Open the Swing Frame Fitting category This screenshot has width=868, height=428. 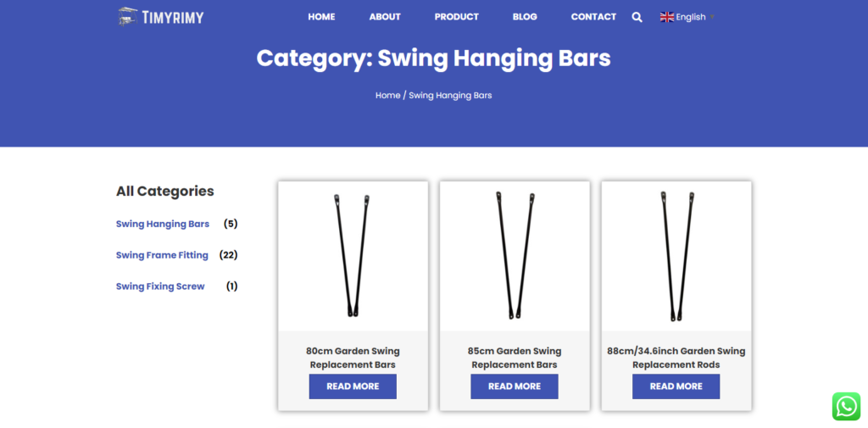tap(162, 255)
